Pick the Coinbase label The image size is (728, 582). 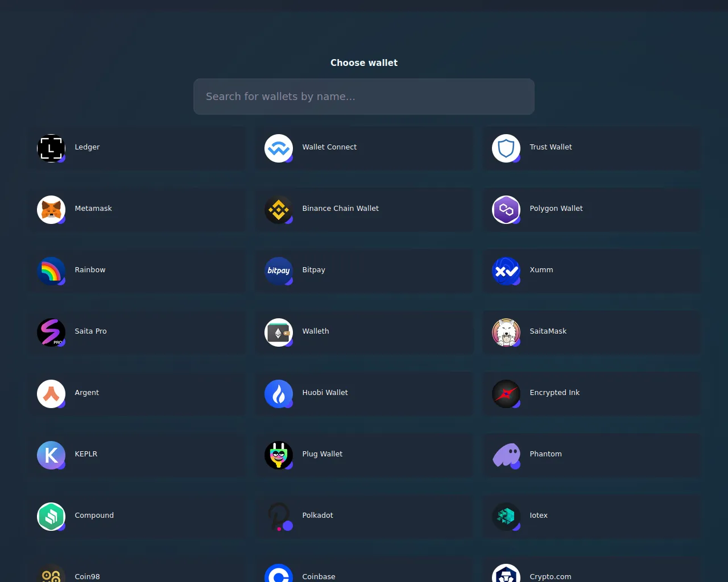(x=318, y=576)
